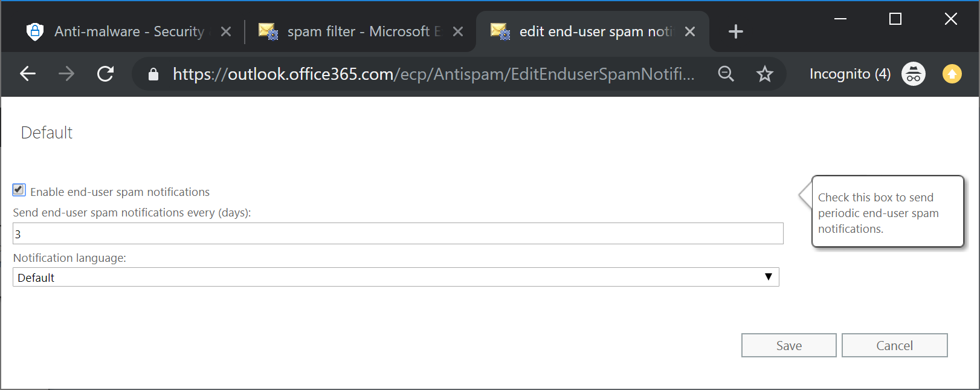The height and width of the screenshot is (390, 980).
Task: Click the browser forward arrow
Action: (66, 74)
